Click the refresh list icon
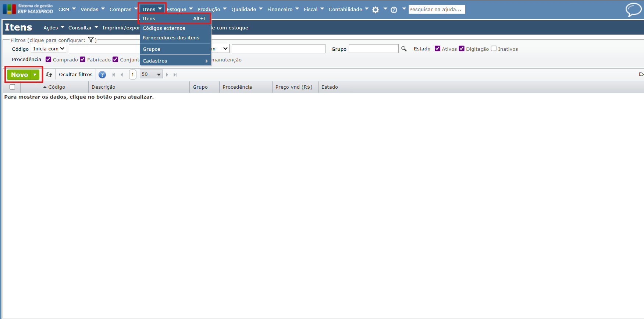This screenshot has width=644, height=319. pos(49,74)
